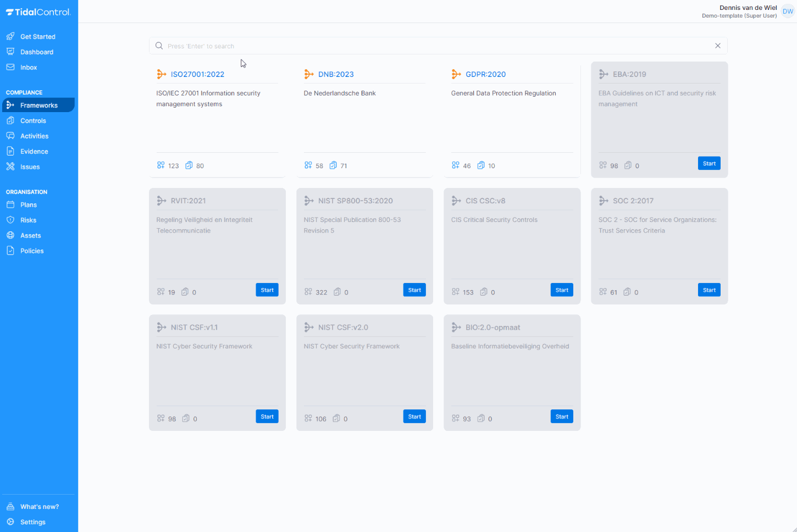The width and height of the screenshot is (797, 532).
Task: Click the search input field
Action: point(385,46)
